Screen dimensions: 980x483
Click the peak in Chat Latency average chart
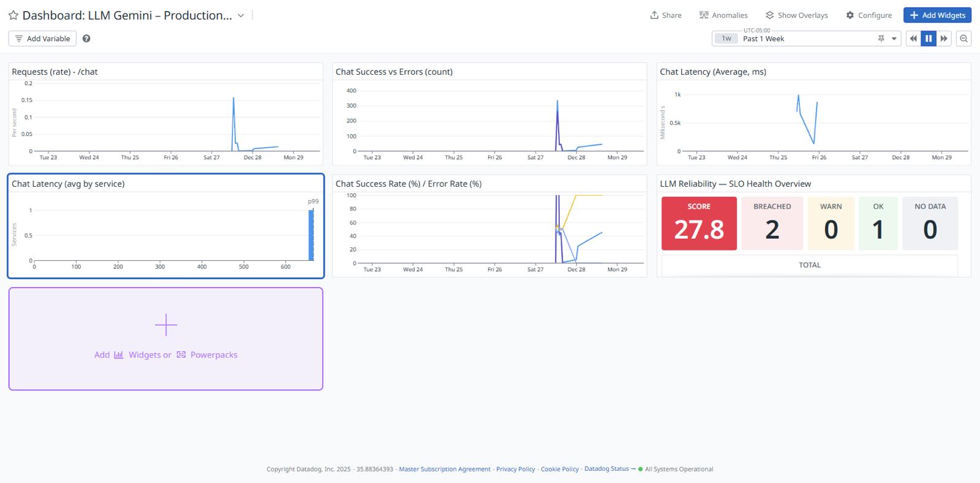coord(798,96)
